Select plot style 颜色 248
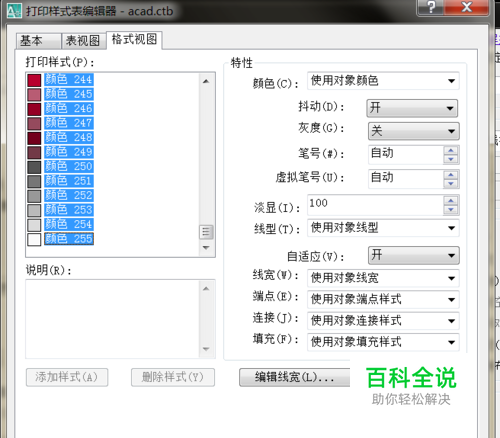This screenshot has height=438, width=500. (69, 137)
